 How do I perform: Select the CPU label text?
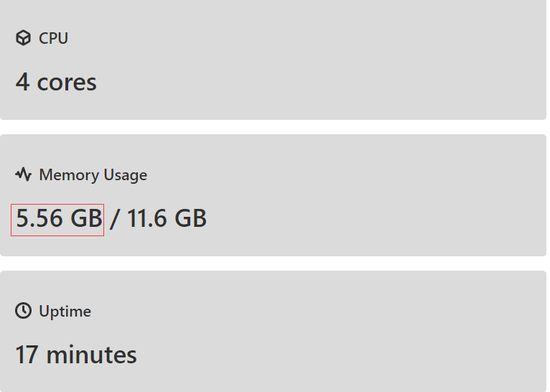point(53,39)
